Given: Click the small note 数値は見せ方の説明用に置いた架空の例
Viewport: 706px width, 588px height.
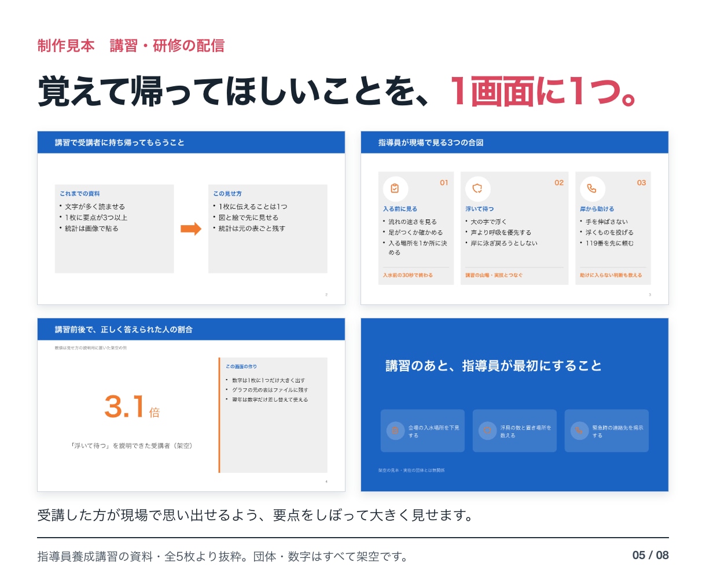Looking at the screenshot, I should tap(91, 348).
